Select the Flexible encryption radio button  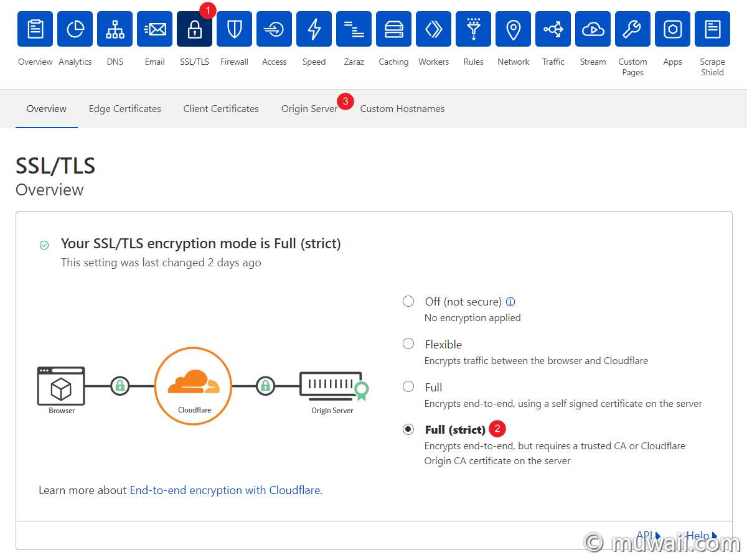point(408,343)
